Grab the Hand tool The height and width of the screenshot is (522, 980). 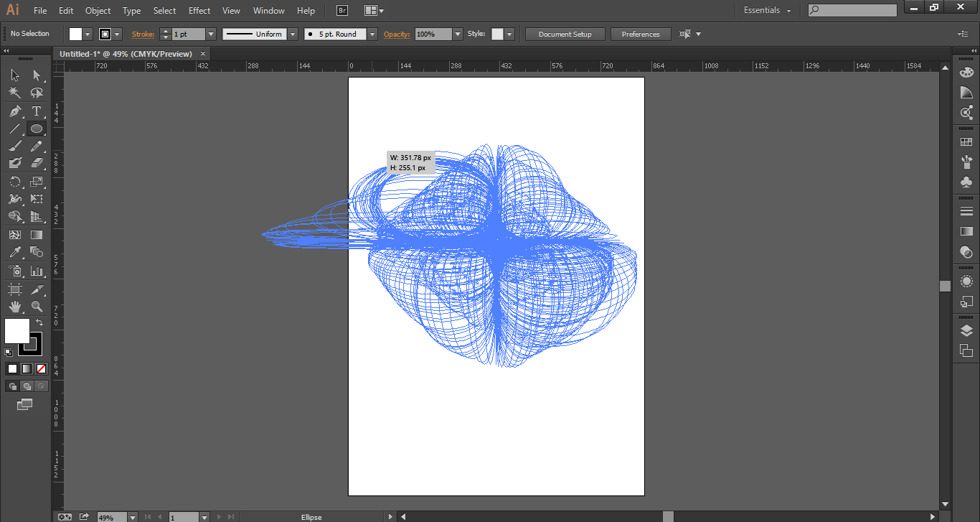pos(16,307)
